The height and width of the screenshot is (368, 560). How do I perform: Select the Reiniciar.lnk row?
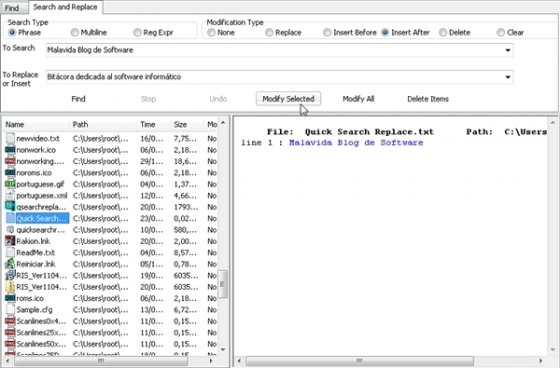coord(111,264)
